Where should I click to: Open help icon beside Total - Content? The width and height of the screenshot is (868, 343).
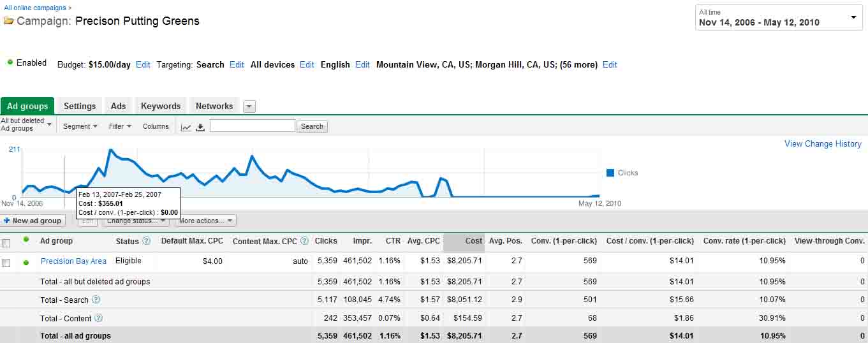[x=98, y=317]
